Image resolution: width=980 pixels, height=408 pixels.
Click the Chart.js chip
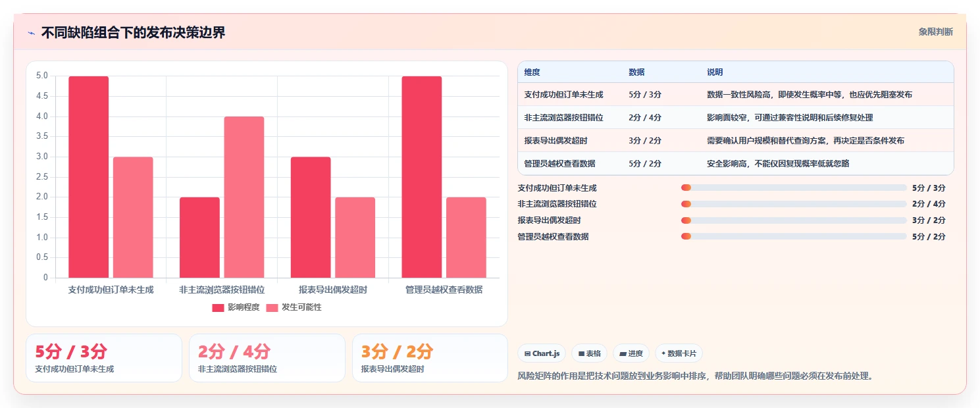(542, 353)
